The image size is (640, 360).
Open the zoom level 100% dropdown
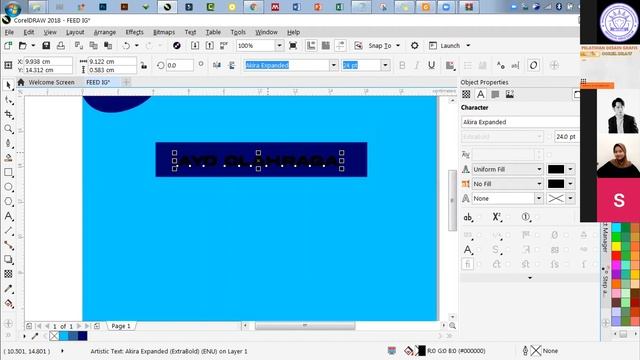tap(280, 46)
